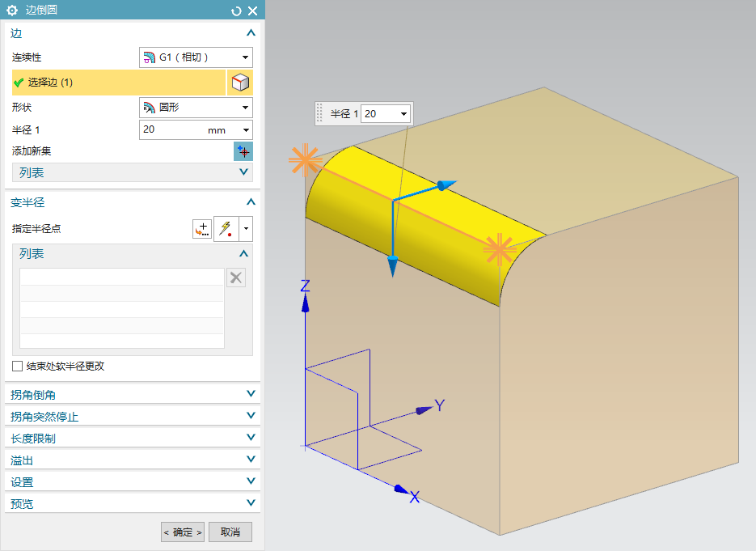Click the 取消 button

coord(230,532)
